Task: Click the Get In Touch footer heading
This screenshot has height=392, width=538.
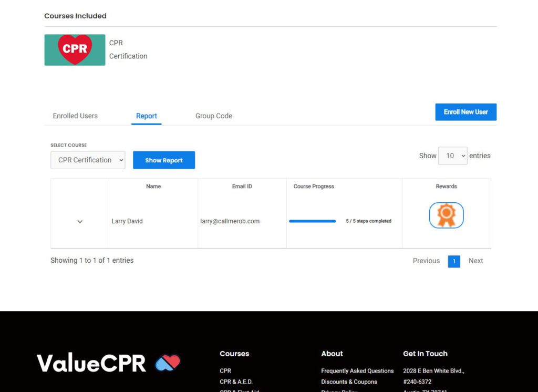Action: tap(425, 354)
